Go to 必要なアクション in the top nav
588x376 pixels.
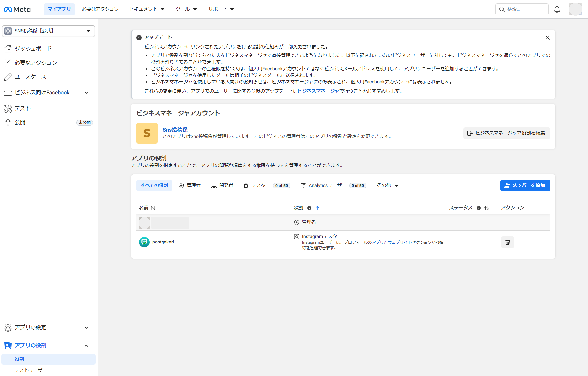[100, 9]
